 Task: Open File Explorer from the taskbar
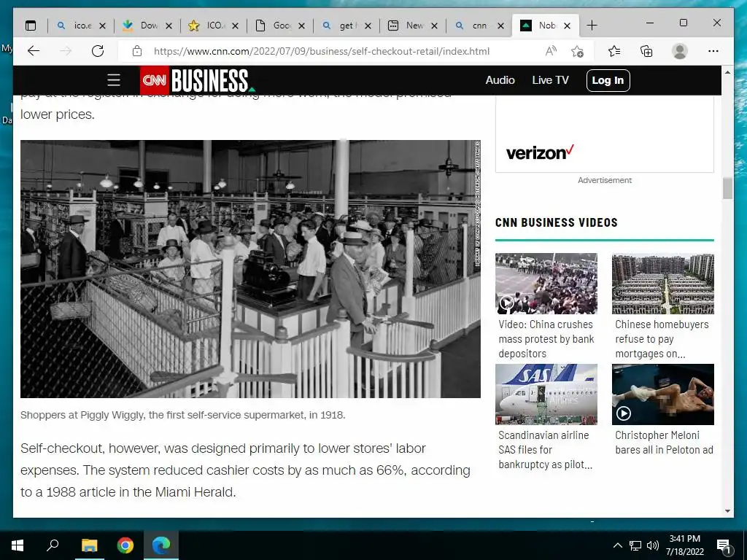click(x=89, y=545)
